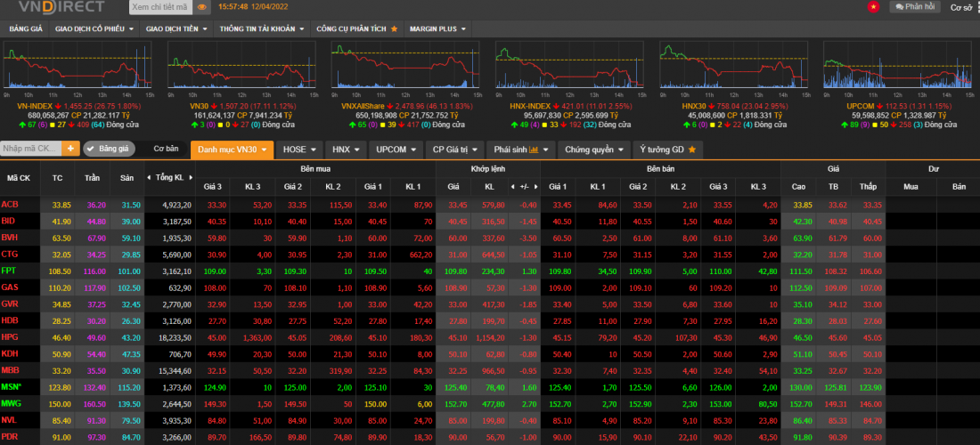Open the HNX30 intraday chart
Viewport: 980px width, 445px height.
pos(733,65)
